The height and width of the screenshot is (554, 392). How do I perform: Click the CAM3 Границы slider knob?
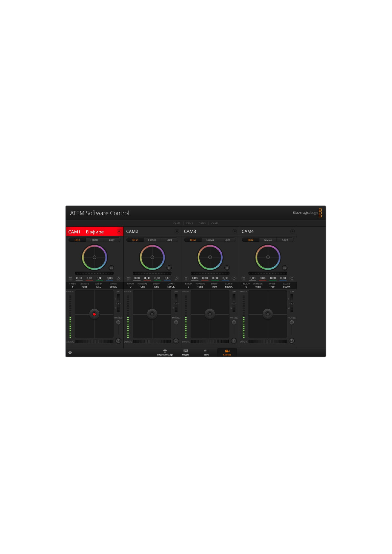pyautogui.click(x=234, y=323)
